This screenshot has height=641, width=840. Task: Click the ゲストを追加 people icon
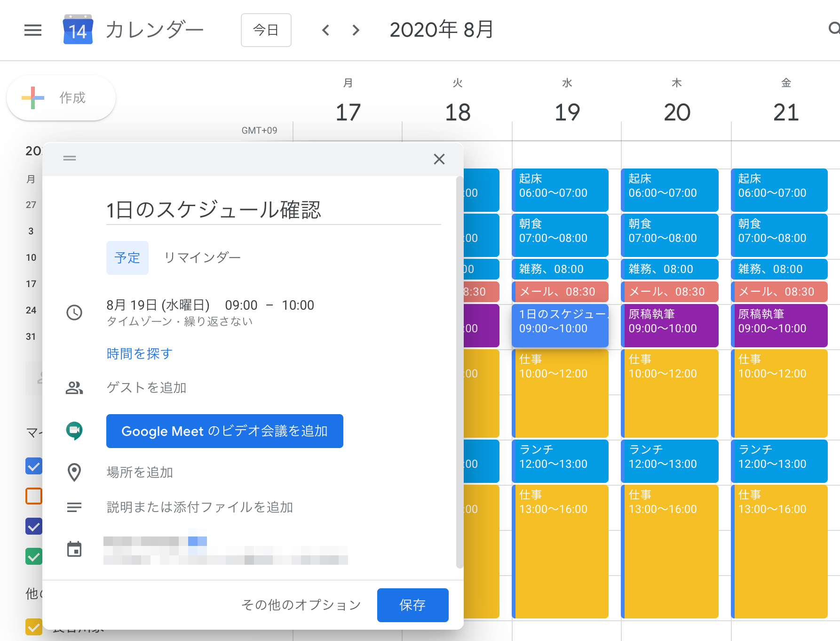[74, 387]
